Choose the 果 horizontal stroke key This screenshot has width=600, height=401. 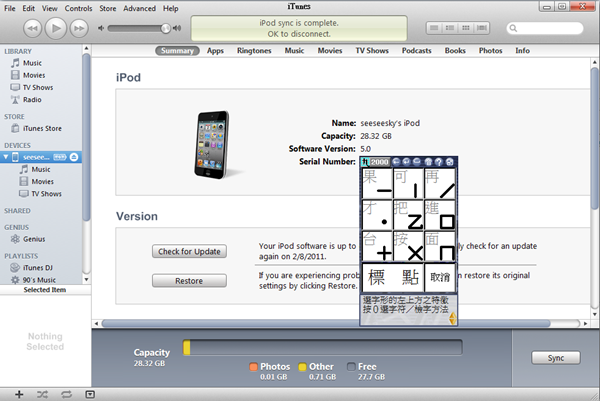(377, 183)
